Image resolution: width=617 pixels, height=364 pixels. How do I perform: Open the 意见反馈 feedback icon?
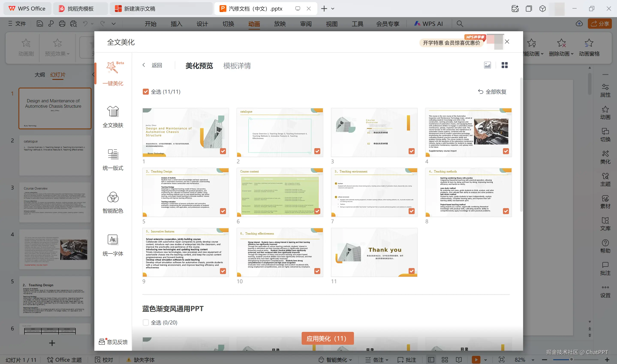point(102,342)
